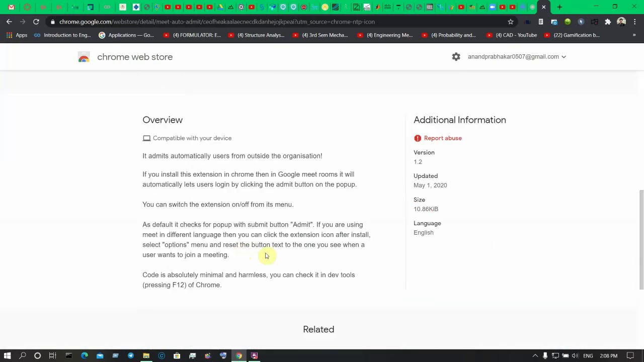Click the version value 1.2
Image resolution: width=644 pixels, height=362 pixels.
pyautogui.click(x=418, y=162)
